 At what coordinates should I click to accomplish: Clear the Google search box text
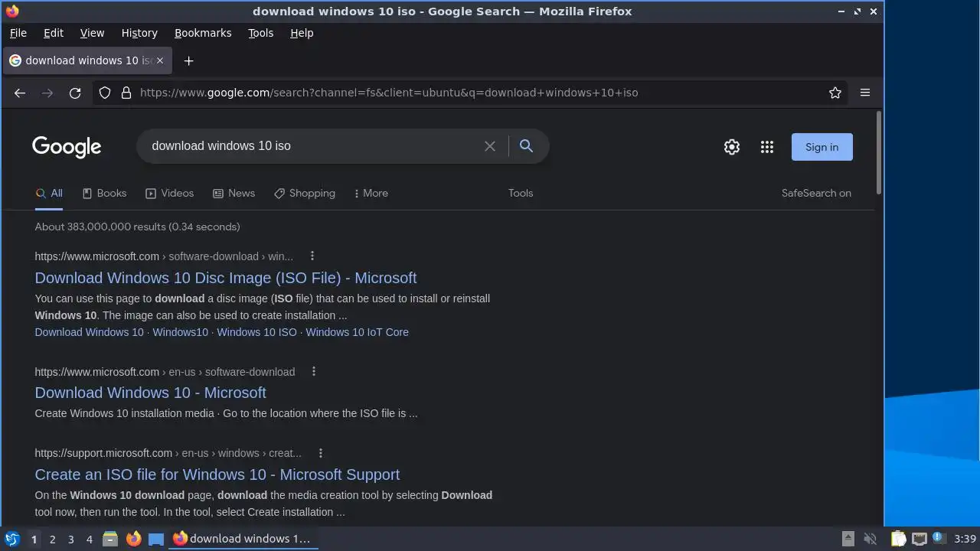[490, 146]
